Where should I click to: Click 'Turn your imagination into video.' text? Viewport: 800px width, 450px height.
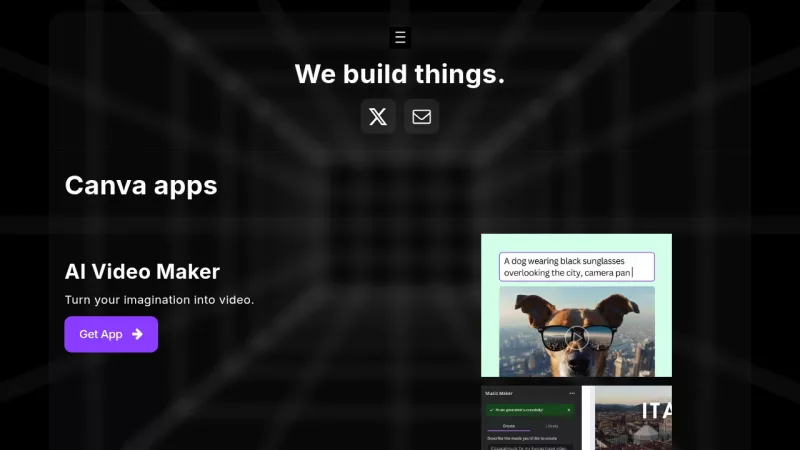pyautogui.click(x=159, y=300)
